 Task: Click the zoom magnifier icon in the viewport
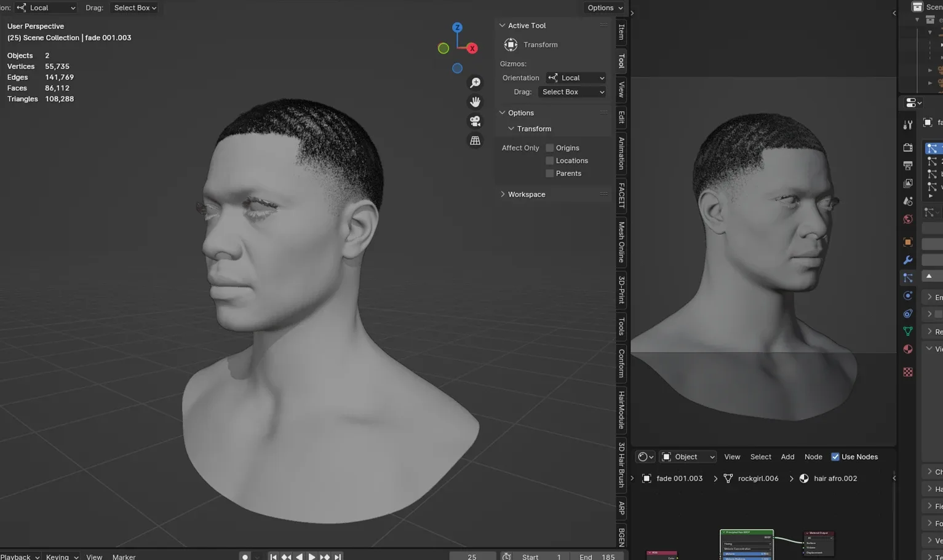475,82
